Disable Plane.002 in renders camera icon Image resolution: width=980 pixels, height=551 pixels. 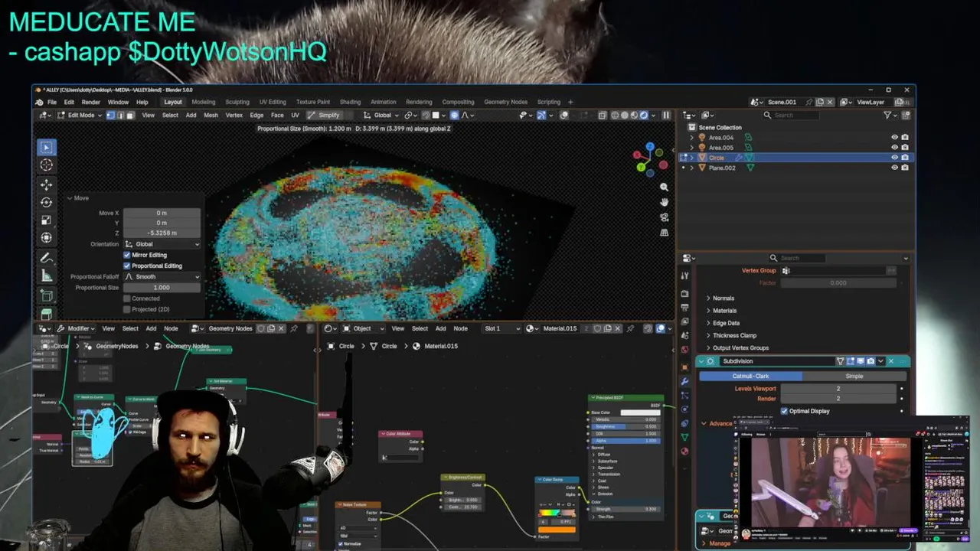click(x=905, y=168)
